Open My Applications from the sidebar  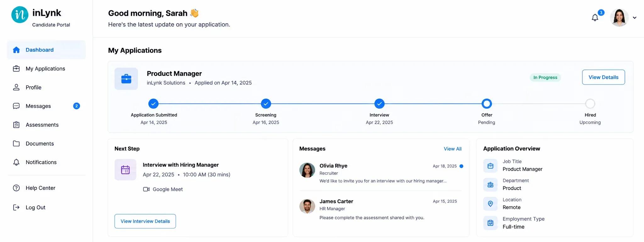(x=46, y=69)
